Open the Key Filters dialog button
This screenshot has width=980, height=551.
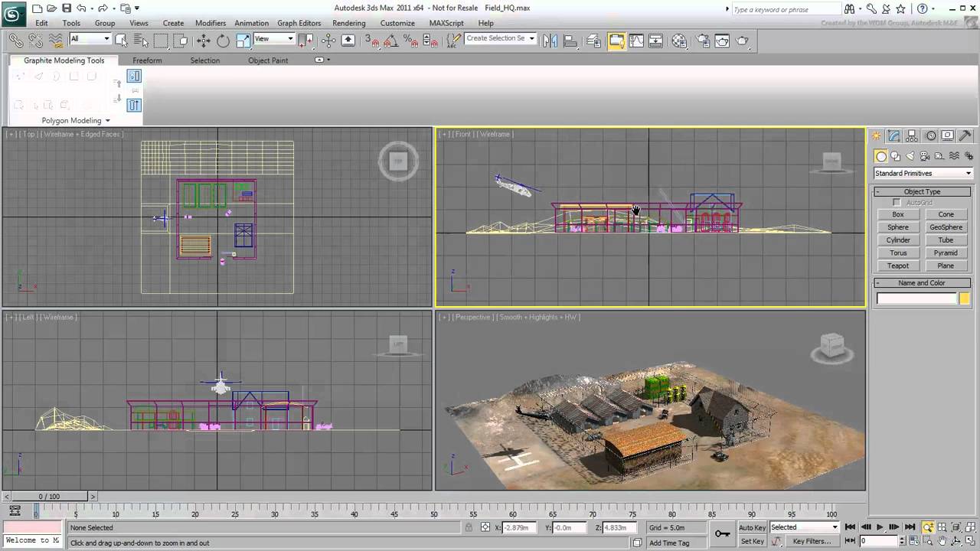click(x=812, y=541)
